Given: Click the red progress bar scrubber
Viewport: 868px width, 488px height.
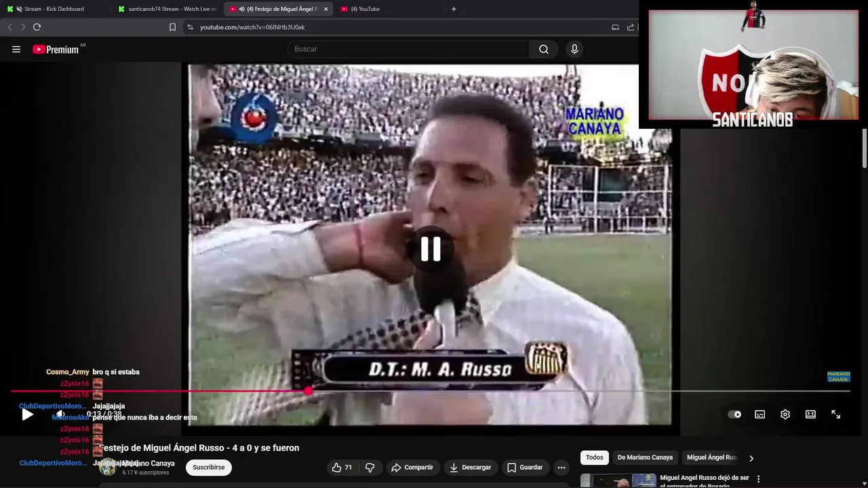Looking at the screenshot, I should coord(309,391).
